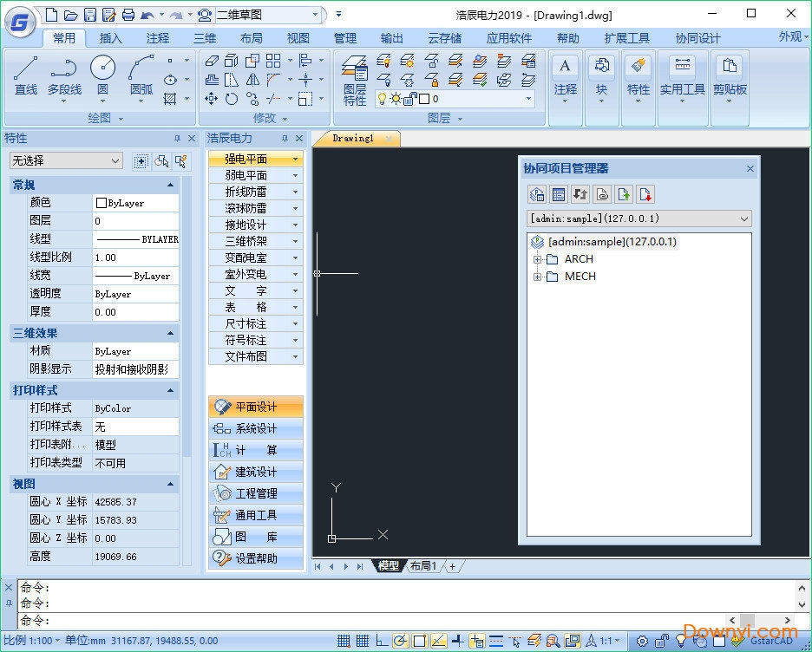The image size is (812, 652).
Task: Open 设置帮助 in the sidebar
Action: pyautogui.click(x=256, y=558)
